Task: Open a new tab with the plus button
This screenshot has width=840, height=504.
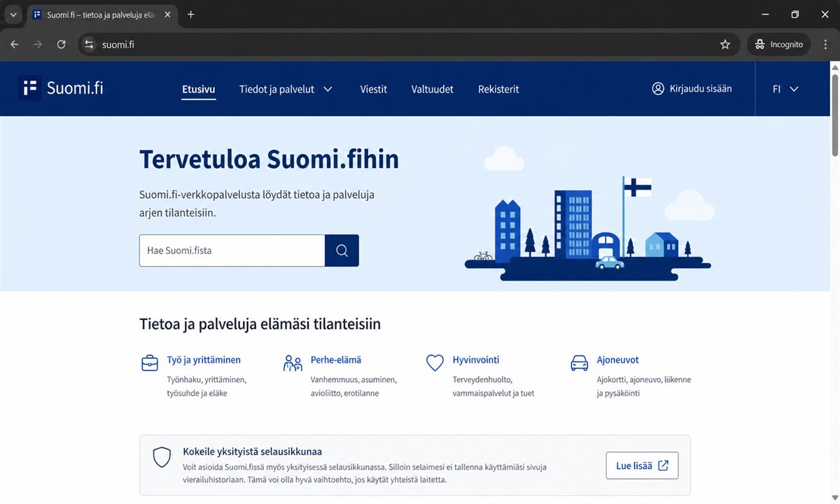Action: [x=190, y=15]
